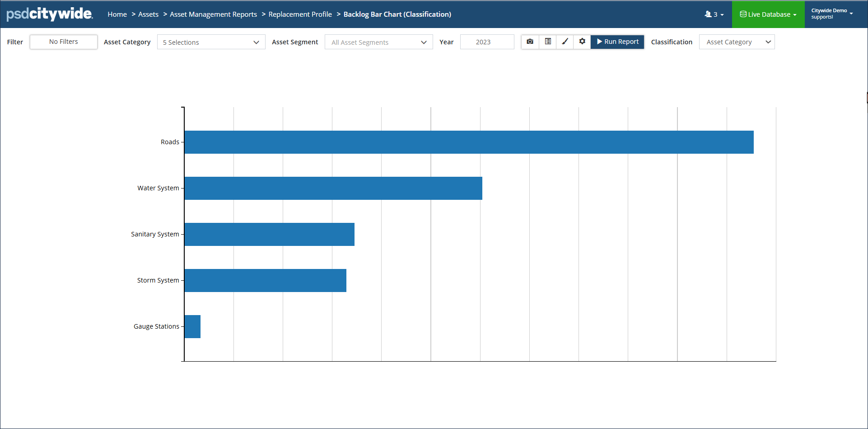The height and width of the screenshot is (429, 868).
Task: Go to Home in breadcrumb
Action: point(117,14)
